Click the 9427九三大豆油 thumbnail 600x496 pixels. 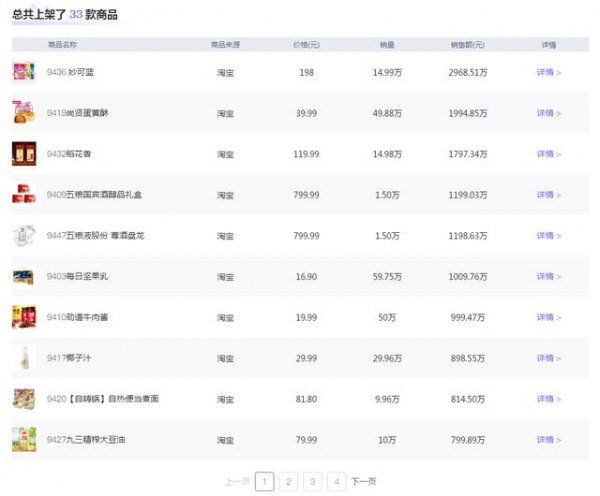(x=24, y=439)
